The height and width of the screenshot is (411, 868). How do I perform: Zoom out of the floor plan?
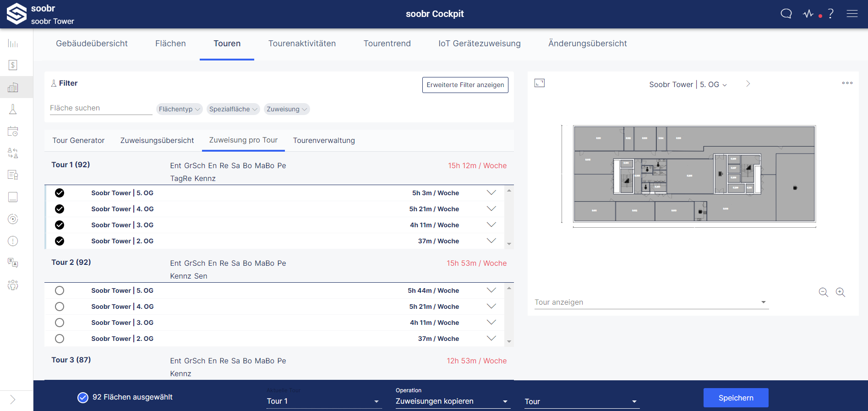(x=823, y=292)
